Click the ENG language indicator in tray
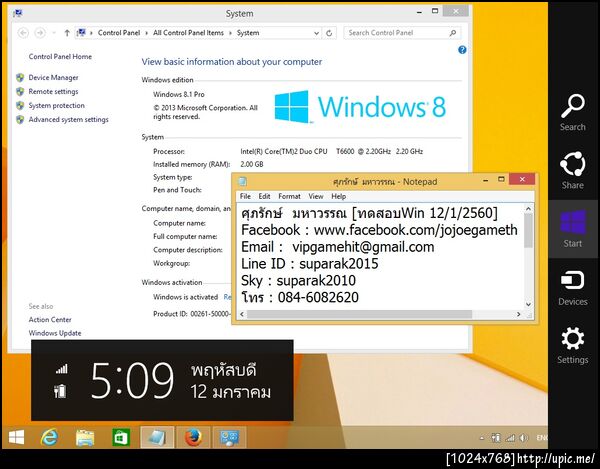Image resolution: width=600 pixels, height=469 pixels. pyautogui.click(x=542, y=438)
